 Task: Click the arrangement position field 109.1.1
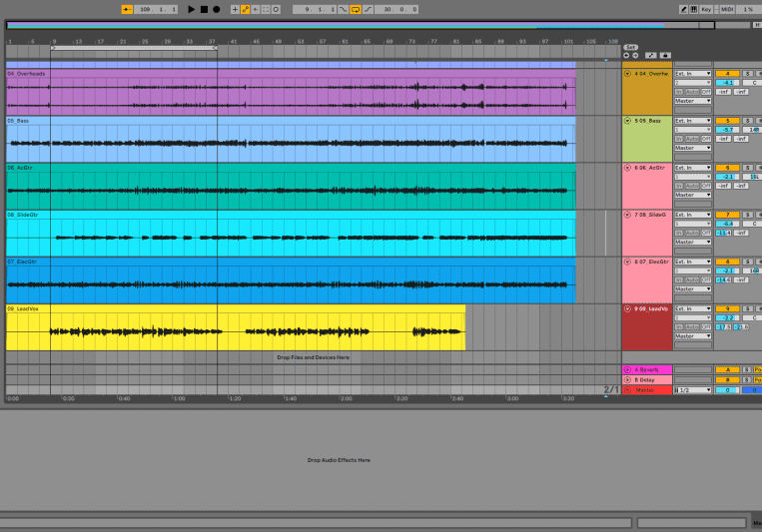(156, 9)
